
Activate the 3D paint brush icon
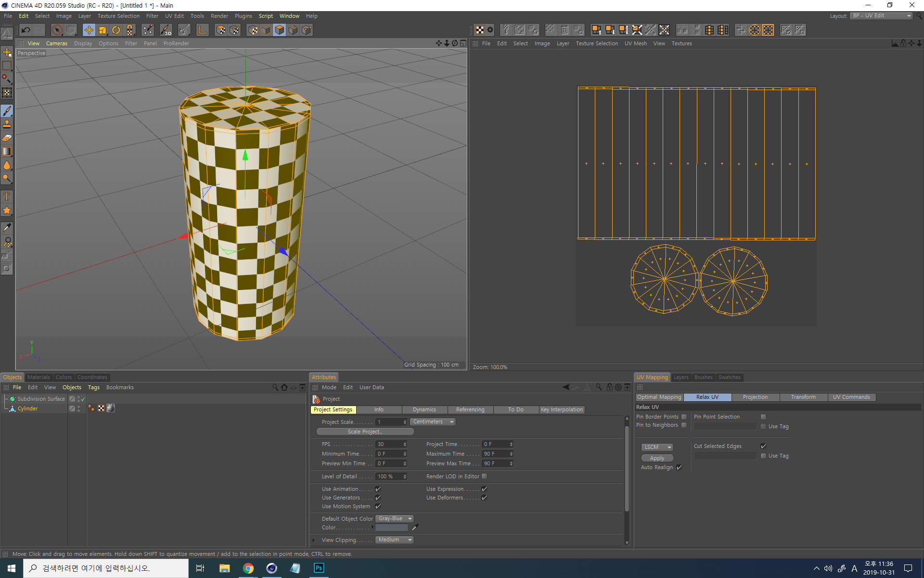coord(166,30)
